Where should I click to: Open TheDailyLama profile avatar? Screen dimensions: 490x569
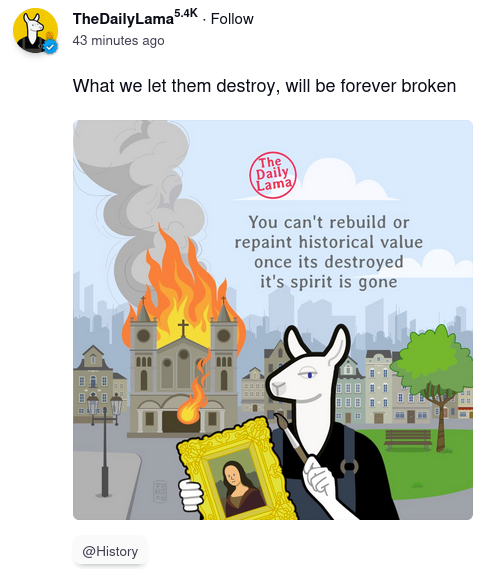tap(35, 30)
